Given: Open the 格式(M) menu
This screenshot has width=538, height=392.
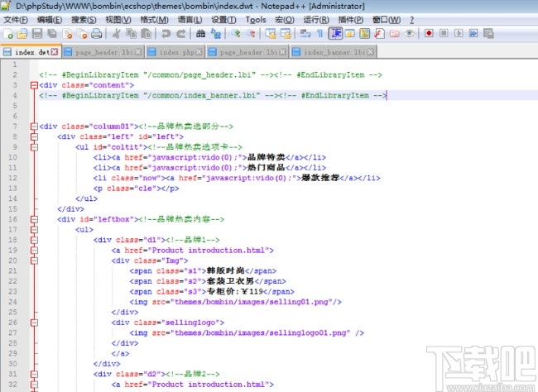Looking at the screenshot, I should pos(155,20).
